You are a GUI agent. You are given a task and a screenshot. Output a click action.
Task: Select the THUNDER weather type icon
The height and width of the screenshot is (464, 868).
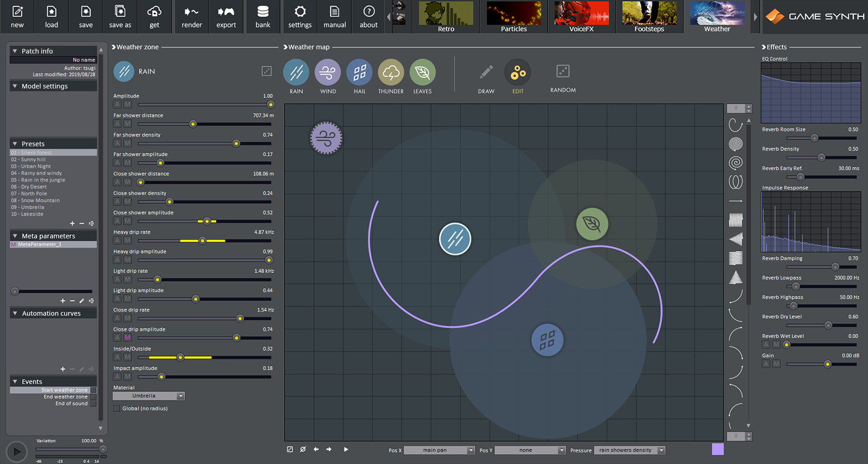coord(391,72)
